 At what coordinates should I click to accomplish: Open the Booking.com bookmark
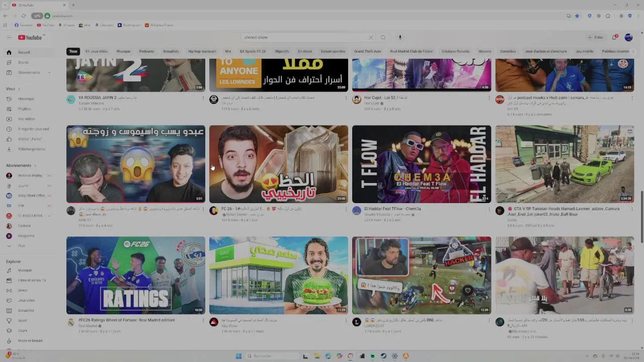point(129,25)
